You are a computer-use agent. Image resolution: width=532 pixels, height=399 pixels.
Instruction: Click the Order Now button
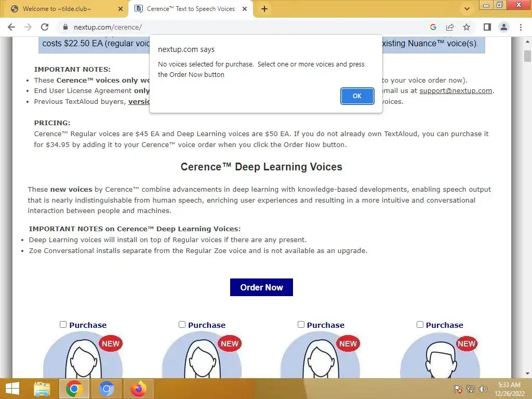pyautogui.click(x=261, y=287)
